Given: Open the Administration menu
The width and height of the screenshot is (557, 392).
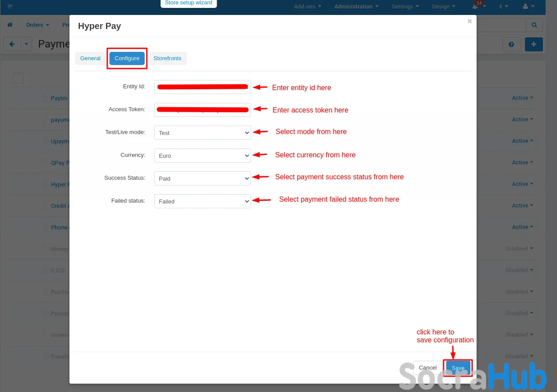Looking at the screenshot, I should [357, 7].
